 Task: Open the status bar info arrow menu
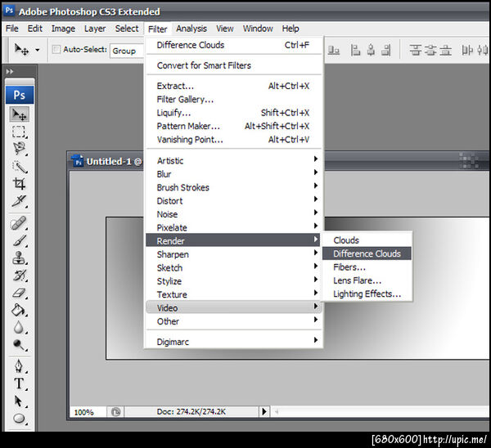coord(264,412)
